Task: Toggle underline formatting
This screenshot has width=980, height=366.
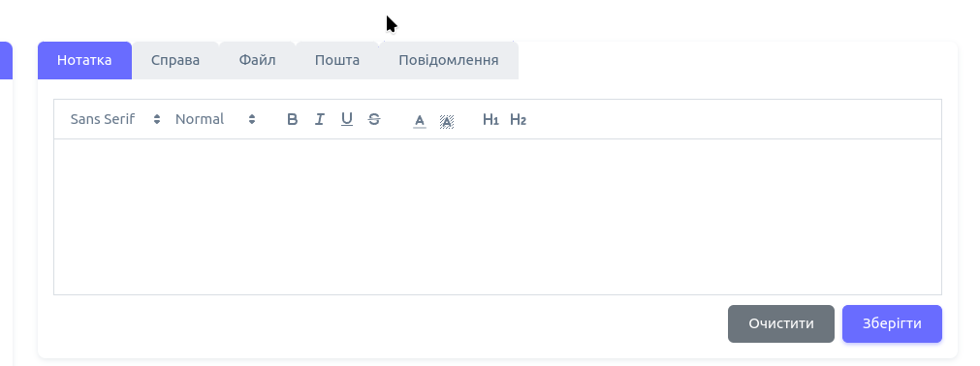Action: click(347, 119)
